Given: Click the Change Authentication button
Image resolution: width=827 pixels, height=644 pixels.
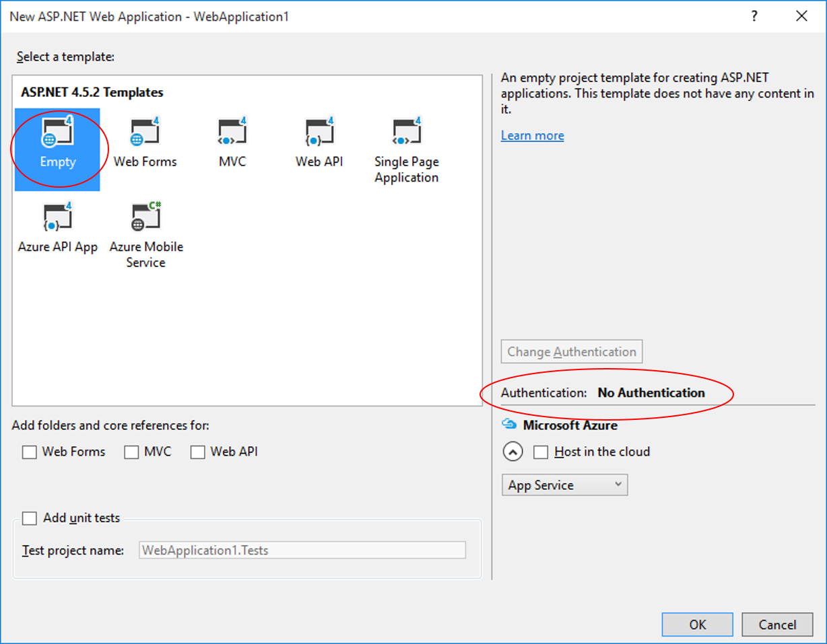Looking at the screenshot, I should [x=571, y=351].
